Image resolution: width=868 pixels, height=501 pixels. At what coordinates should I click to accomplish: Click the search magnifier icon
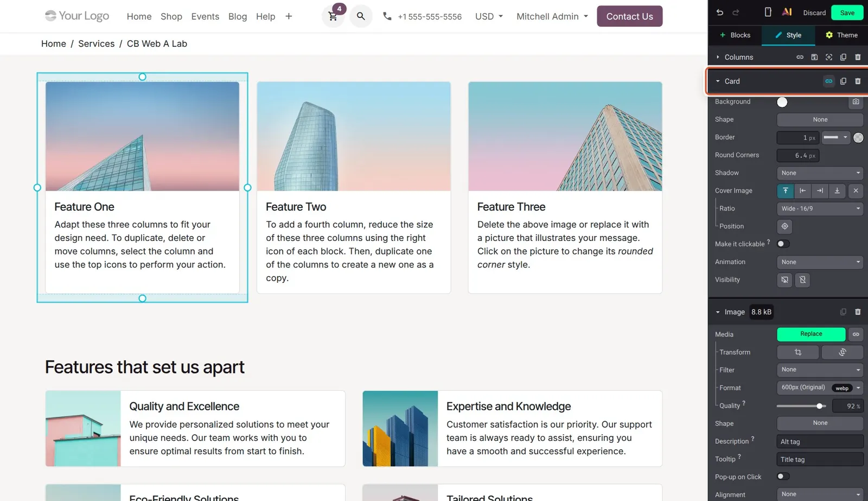click(361, 16)
